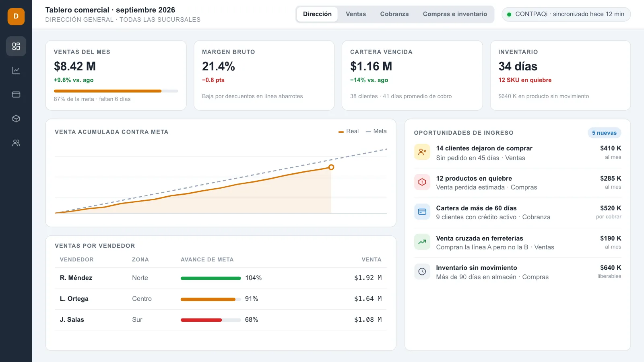Click the blue card icon for Cartera
This screenshot has height=362, width=644.
click(422, 212)
